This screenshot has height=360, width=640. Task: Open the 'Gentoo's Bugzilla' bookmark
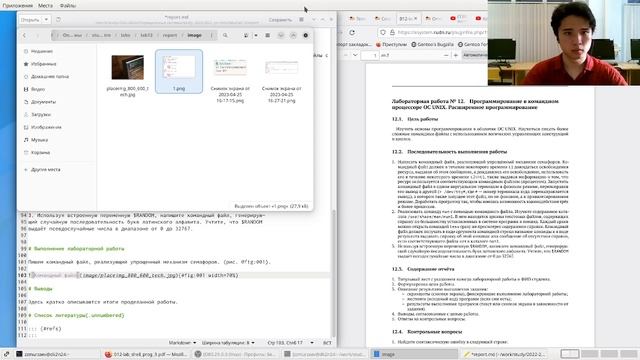tap(433, 44)
